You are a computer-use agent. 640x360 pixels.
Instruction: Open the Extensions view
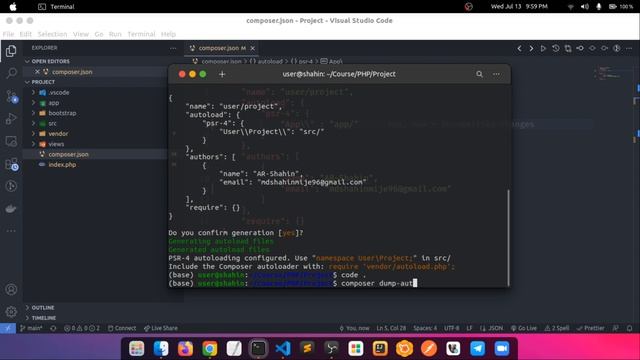[x=11, y=164]
